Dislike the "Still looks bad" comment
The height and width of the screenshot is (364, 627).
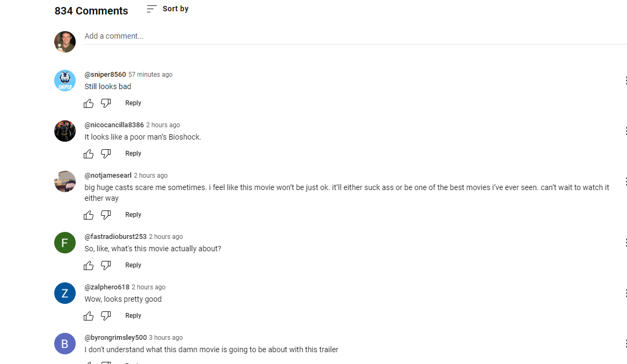click(x=106, y=103)
